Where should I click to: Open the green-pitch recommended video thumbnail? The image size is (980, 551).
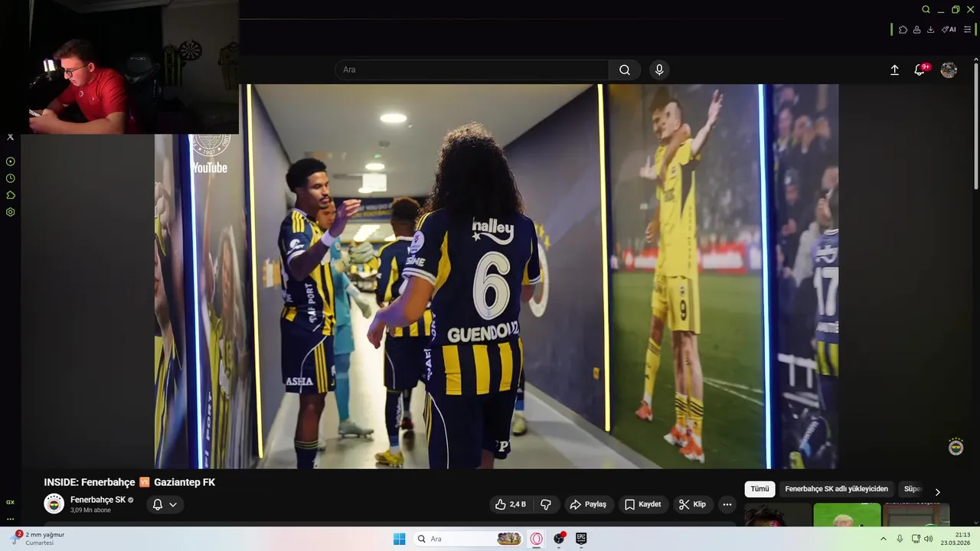pyautogui.click(x=847, y=515)
